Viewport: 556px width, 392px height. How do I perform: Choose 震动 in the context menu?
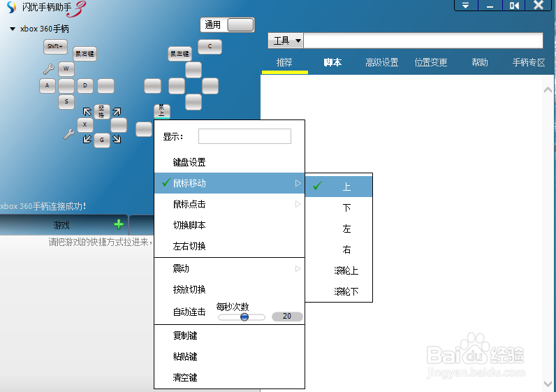[x=229, y=268]
